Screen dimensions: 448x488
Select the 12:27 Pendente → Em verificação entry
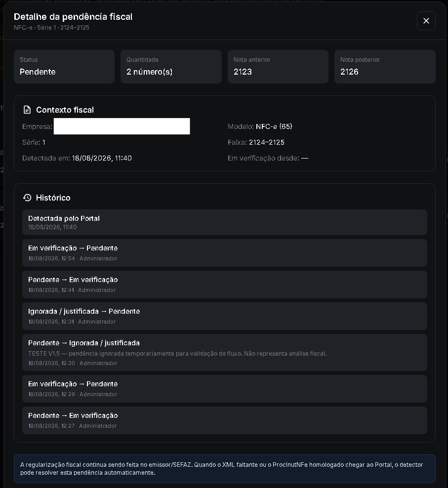point(224,420)
